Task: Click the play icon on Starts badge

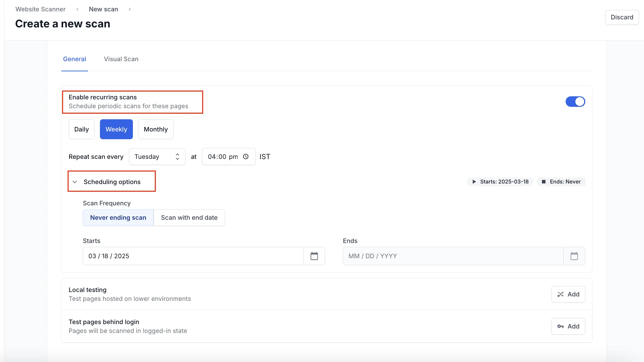Action: (474, 182)
